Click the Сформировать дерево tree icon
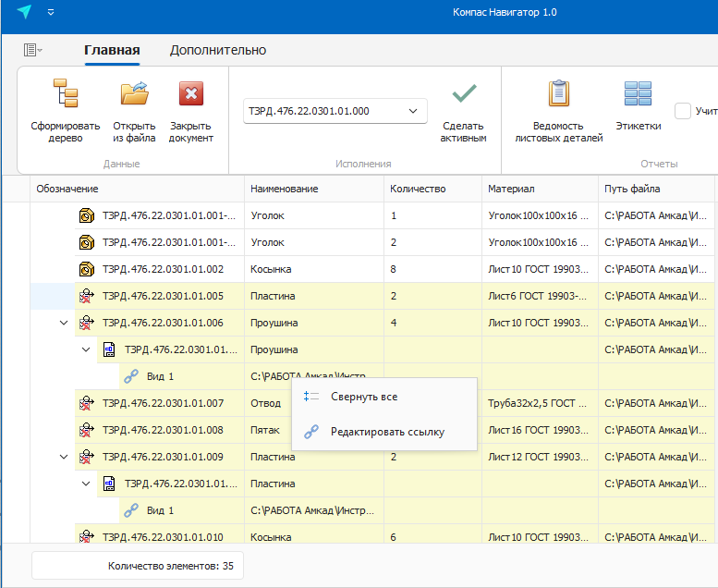Screen dimensions: 718x588 (x=66, y=94)
